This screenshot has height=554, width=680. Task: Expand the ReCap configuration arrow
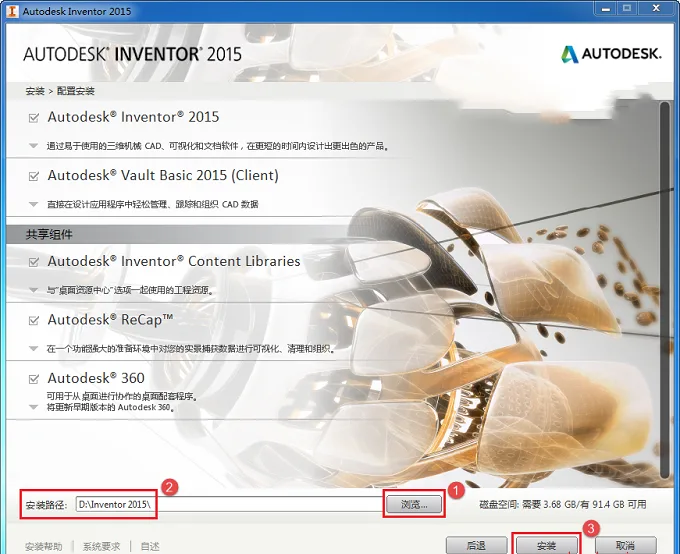[33, 348]
